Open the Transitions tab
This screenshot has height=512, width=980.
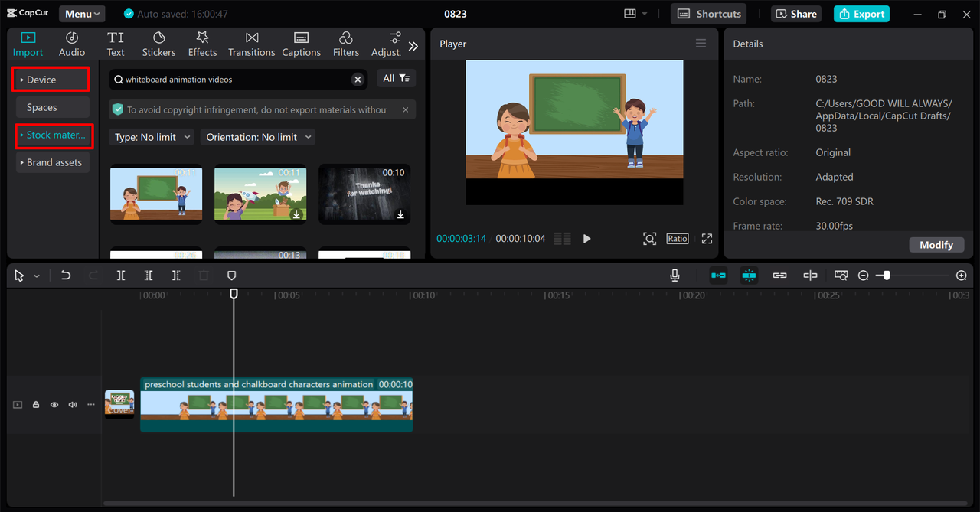251,44
